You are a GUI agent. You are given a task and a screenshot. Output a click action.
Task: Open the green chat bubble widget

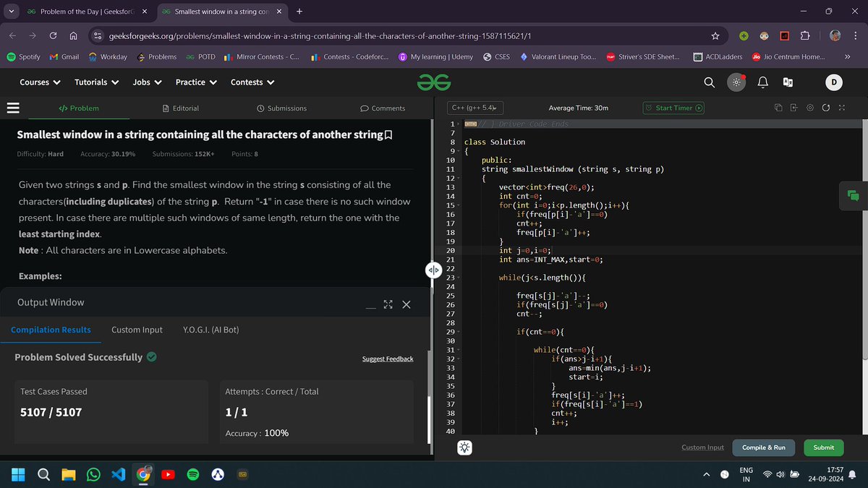[x=854, y=195]
